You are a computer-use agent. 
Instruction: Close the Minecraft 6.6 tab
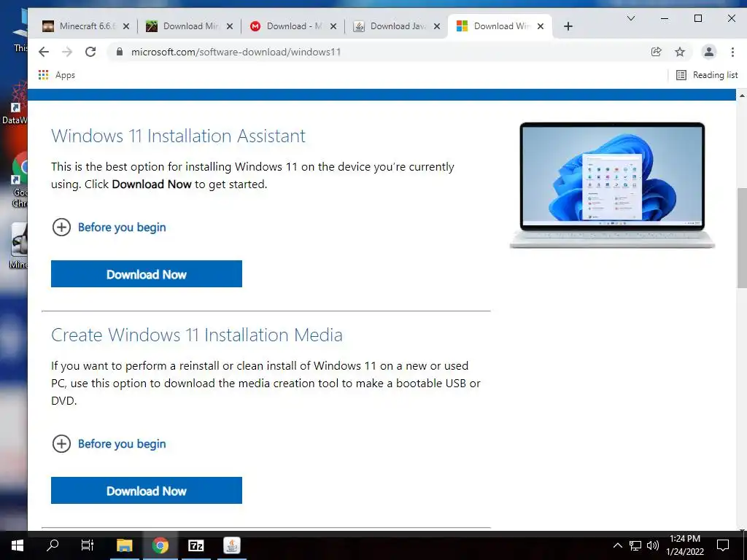[126, 26]
